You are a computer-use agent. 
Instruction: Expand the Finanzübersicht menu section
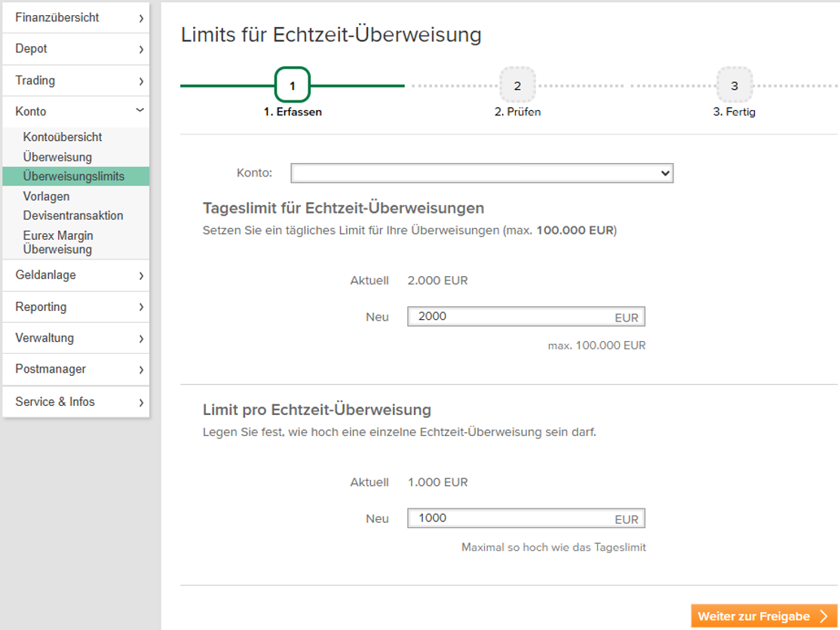coord(75,17)
